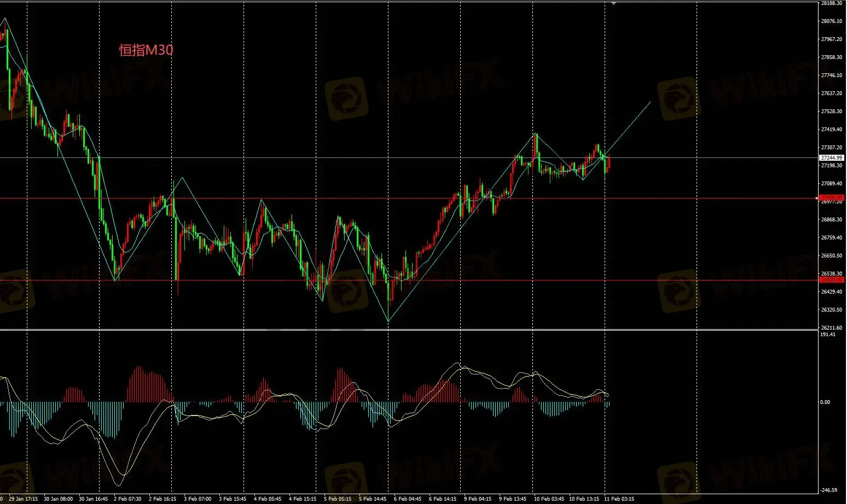Click price axis value 26429.40
The width and height of the screenshot is (847, 504).
point(832,292)
